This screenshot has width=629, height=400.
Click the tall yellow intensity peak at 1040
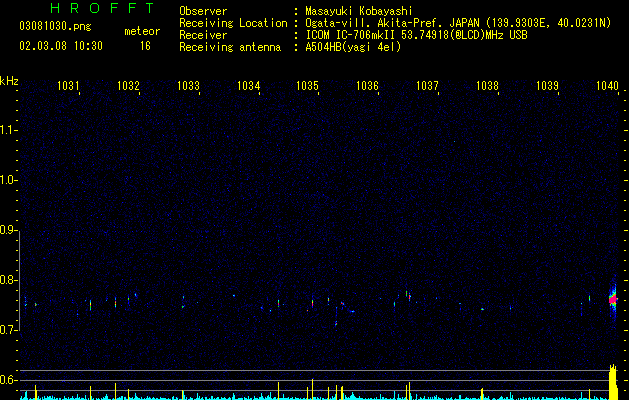pos(613,382)
